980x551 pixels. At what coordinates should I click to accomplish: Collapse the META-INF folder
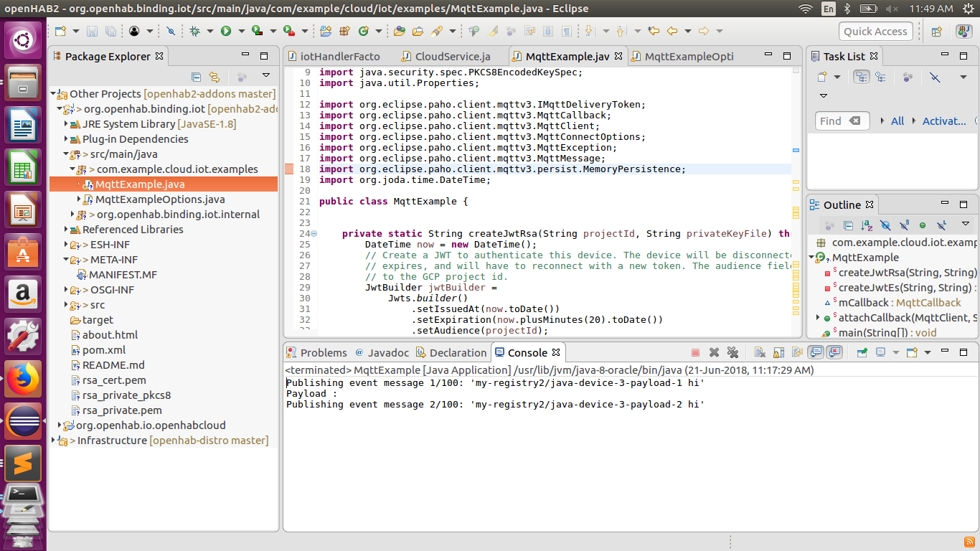tap(66, 260)
